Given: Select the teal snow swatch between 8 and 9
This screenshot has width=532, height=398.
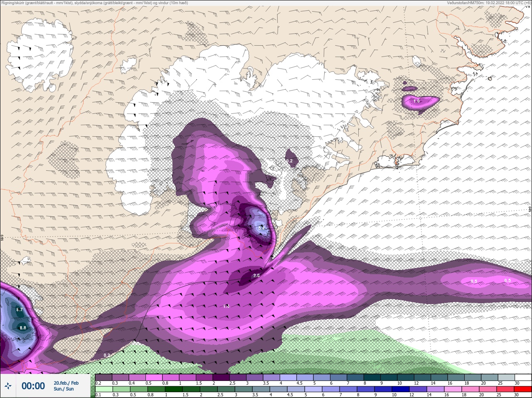Looking at the screenshot, I should click(x=372, y=377).
